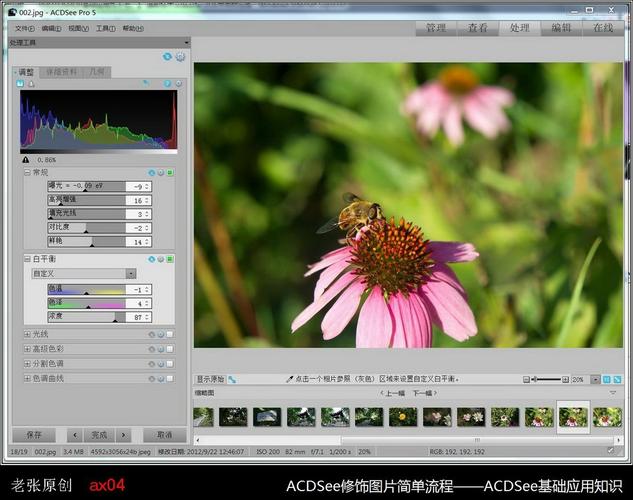Click the blue refresh icon in 处理工具 panel

pyautogui.click(x=167, y=56)
